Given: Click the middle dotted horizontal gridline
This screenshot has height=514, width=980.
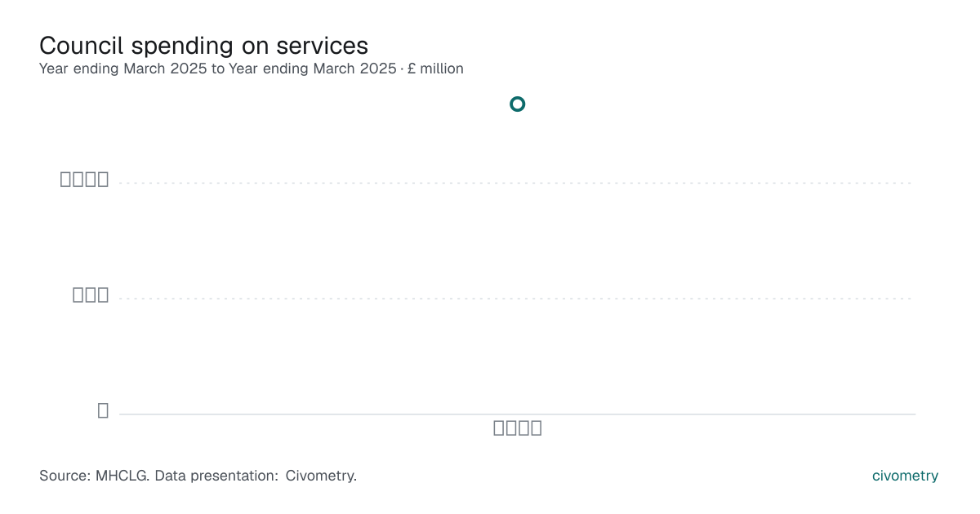Looking at the screenshot, I should coord(517,299).
